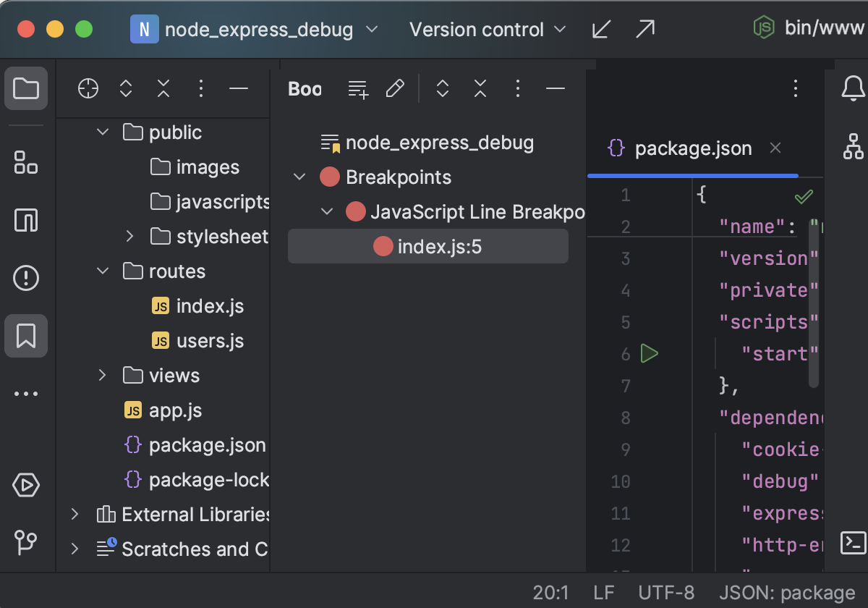Add a new bookmarks group
Viewport: 868px width, 608px height.
click(357, 88)
